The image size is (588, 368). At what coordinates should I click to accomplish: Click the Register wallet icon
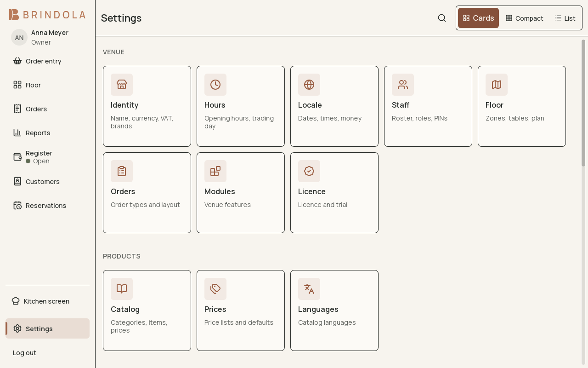[17, 157]
